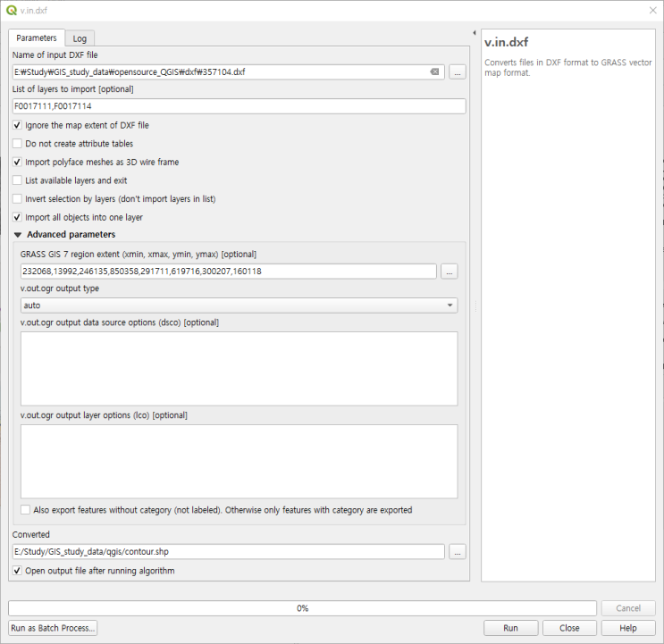Click 'v.out.ogr output type' label

(60, 289)
